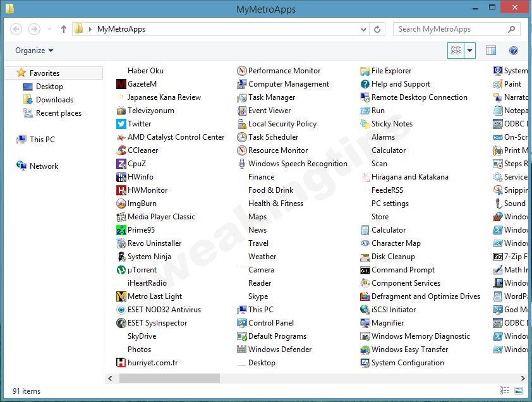Click the Windows Speech Recognition microphone icon
Viewport: 532px width, 402px height.
pyautogui.click(x=242, y=164)
